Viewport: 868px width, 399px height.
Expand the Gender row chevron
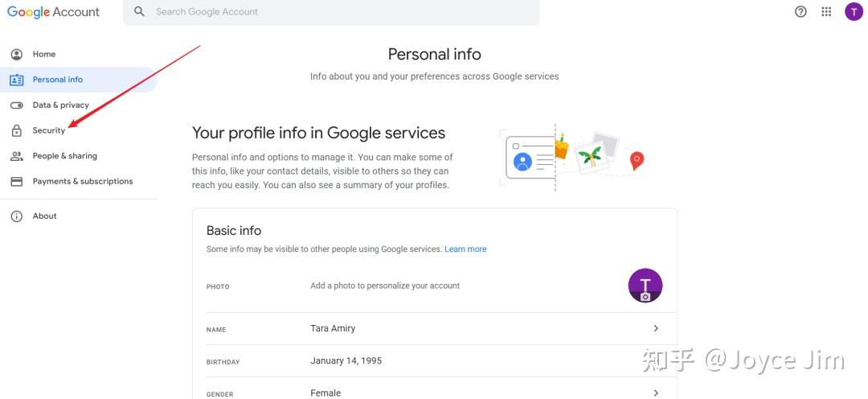[x=656, y=393]
